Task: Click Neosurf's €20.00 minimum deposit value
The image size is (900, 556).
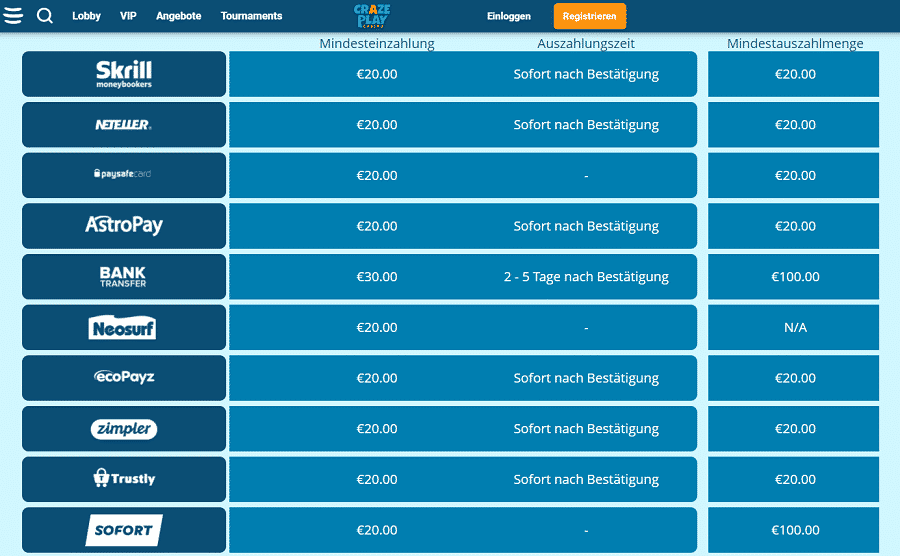Action: click(377, 327)
